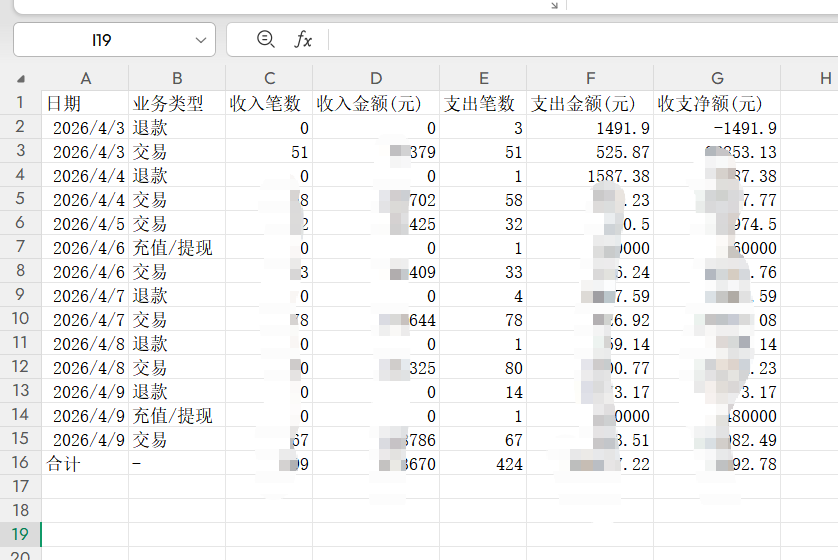Select row 1 header

coord(20,103)
